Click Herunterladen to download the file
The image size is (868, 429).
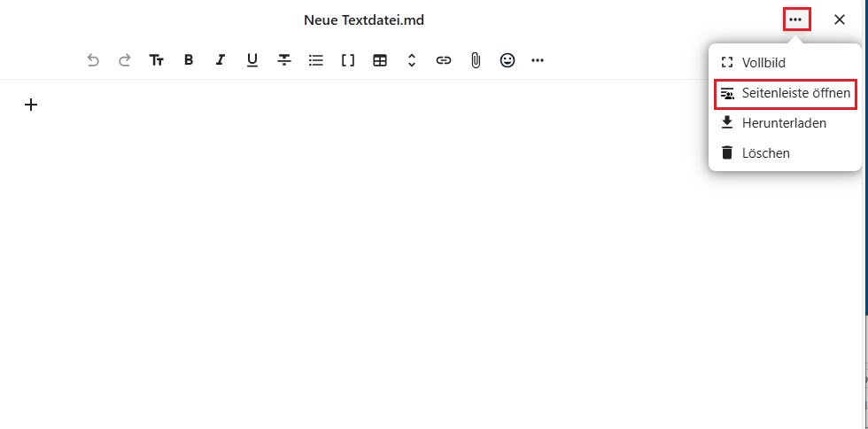pos(785,123)
